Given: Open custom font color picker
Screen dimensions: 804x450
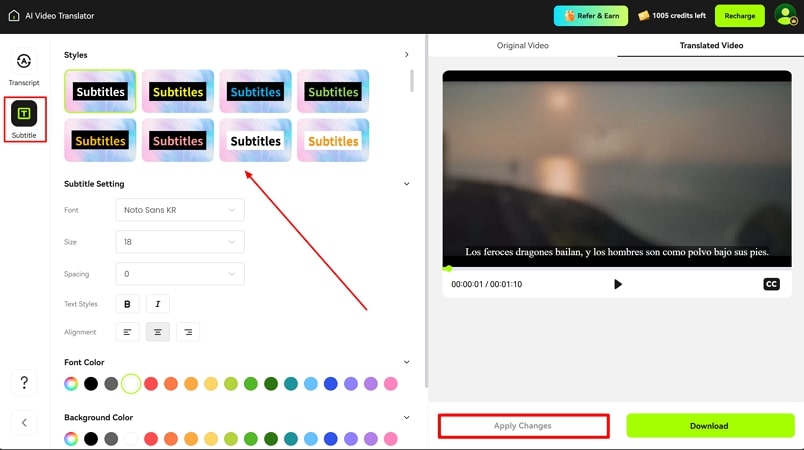Looking at the screenshot, I should point(71,383).
